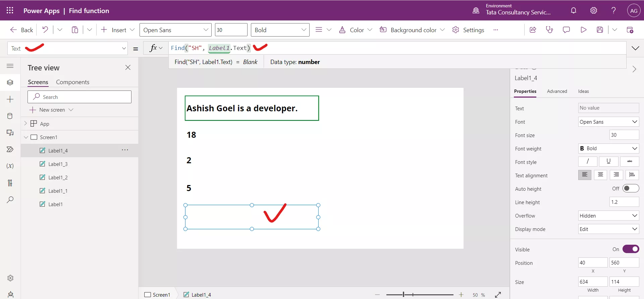Open Advanced tools icon in sidebar
This screenshot has width=644, height=299.
(10, 183)
